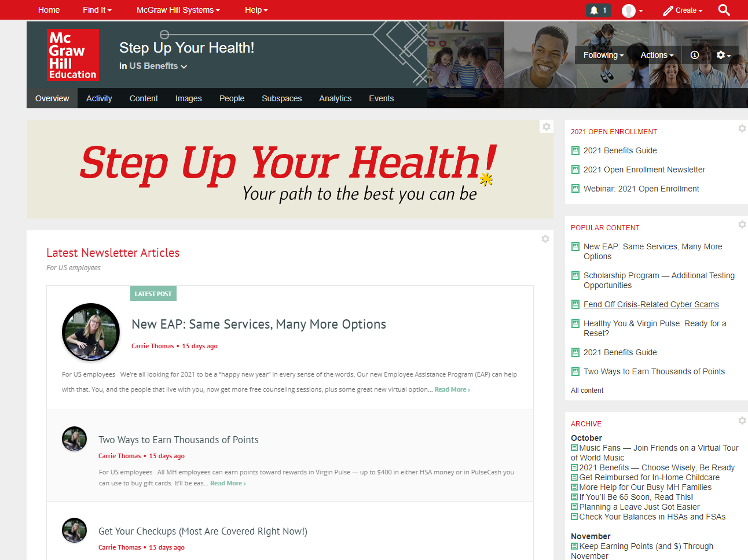Expand the McGraw Hill Systems menu

(178, 10)
